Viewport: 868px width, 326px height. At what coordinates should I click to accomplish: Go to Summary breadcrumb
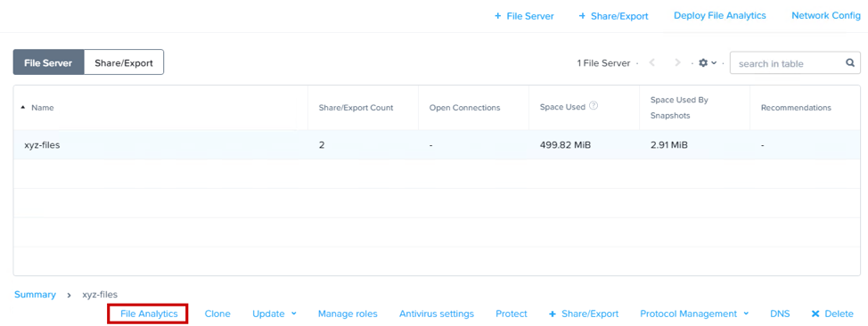[x=35, y=295]
